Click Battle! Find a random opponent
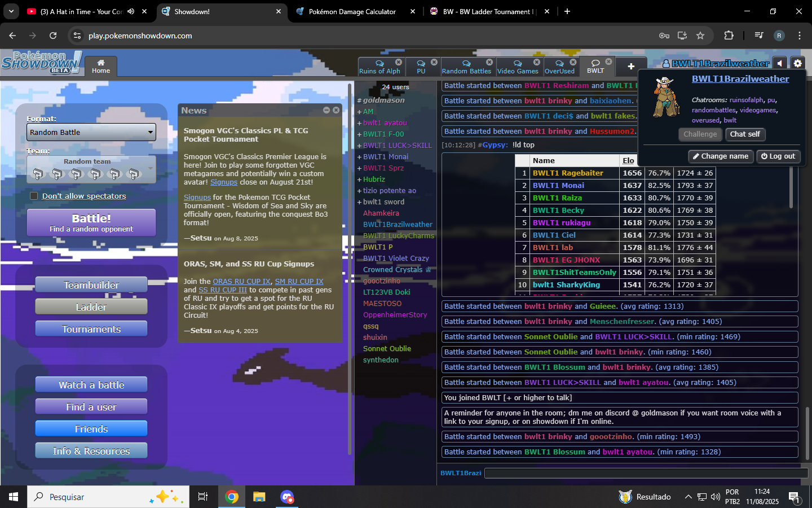Viewport: 812px width, 508px height. [91, 222]
